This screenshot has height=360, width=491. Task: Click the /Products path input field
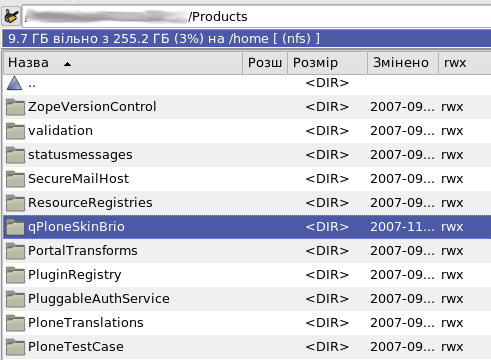click(x=257, y=16)
